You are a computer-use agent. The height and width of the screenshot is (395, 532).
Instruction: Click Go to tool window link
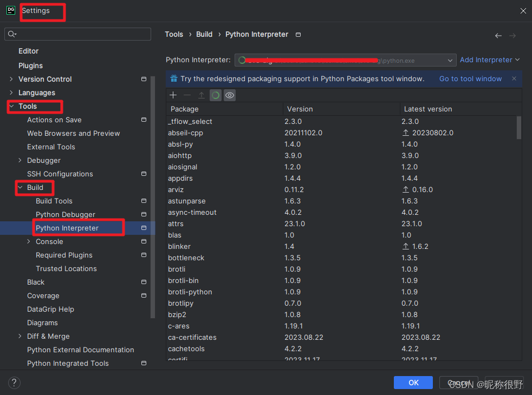point(470,78)
